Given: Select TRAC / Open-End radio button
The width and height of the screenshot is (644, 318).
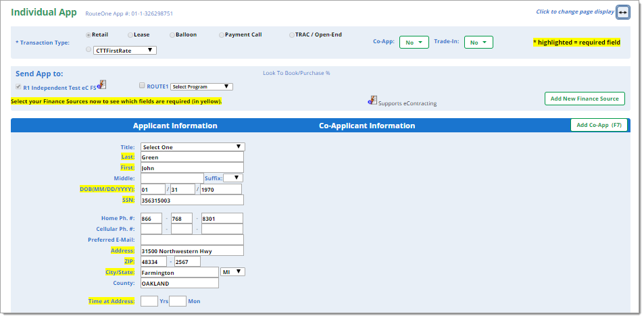Looking at the screenshot, I should 291,34.
